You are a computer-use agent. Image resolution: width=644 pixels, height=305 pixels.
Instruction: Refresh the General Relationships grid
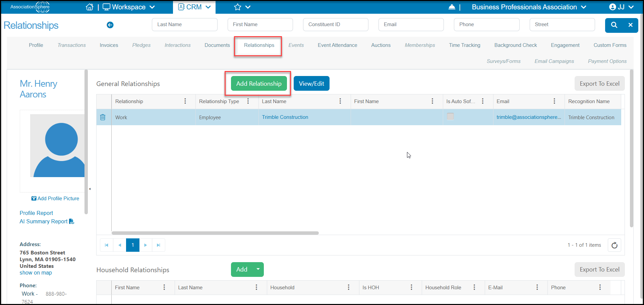(614, 245)
